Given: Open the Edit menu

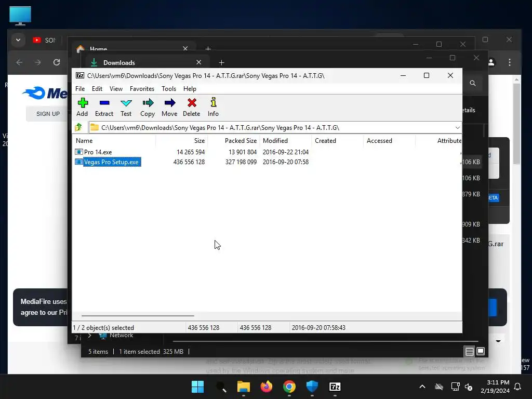Looking at the screenshot, I should pyautogui.click(x=97, y=88).
